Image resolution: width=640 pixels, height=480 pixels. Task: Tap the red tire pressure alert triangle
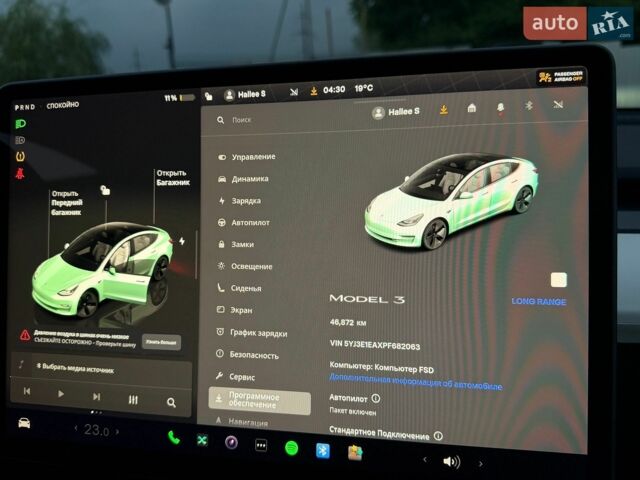(25, 336)
